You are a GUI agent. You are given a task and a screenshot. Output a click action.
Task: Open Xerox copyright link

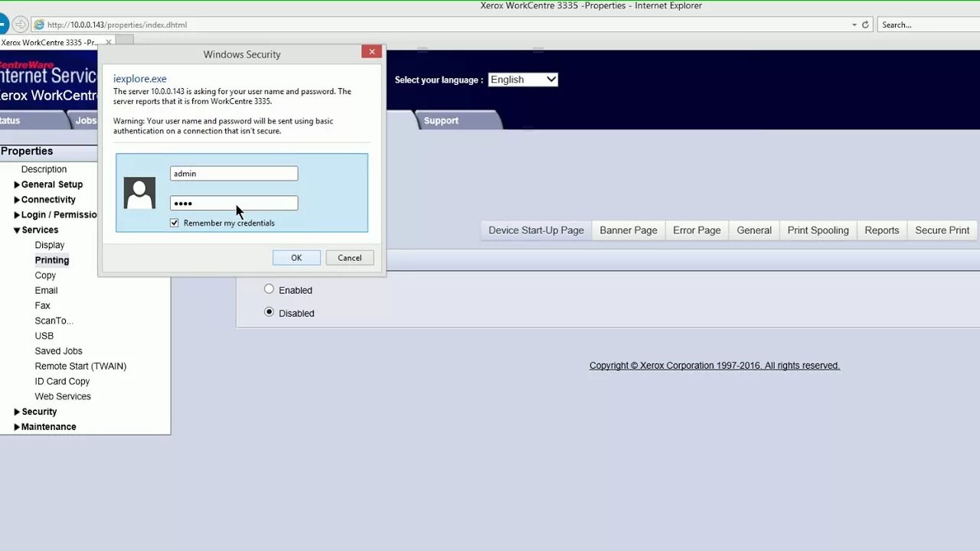coord(714,366)
